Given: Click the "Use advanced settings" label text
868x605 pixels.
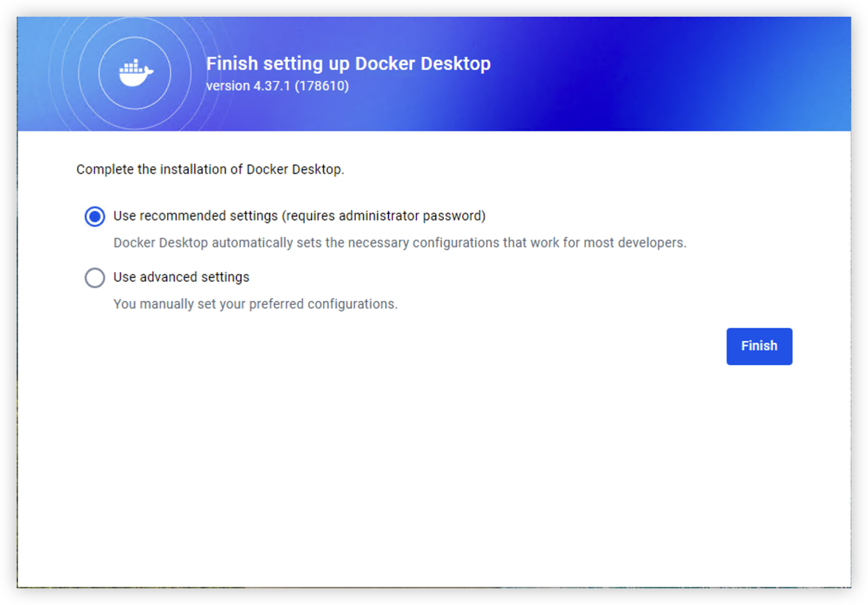Looking at the screenshot, I should 181,277.
